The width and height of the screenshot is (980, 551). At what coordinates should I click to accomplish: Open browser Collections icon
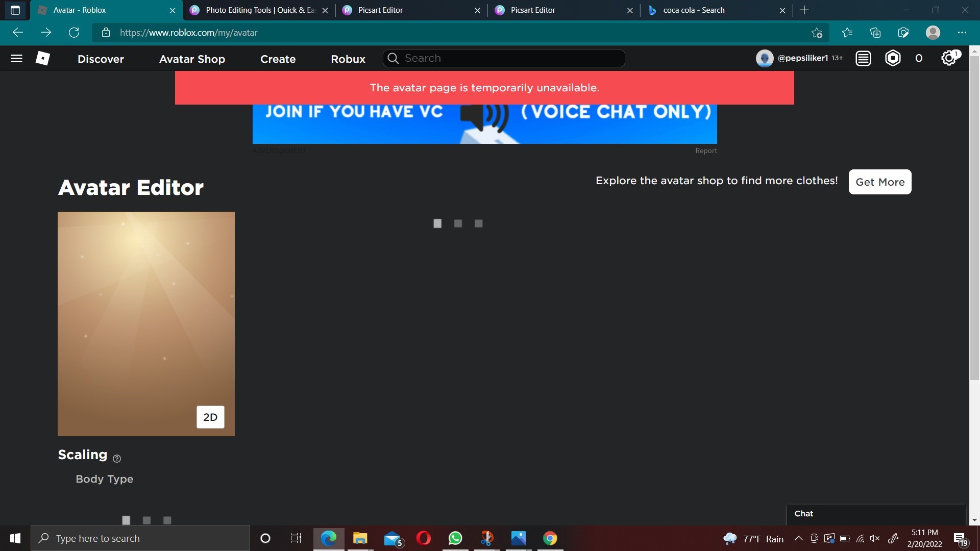point(875,33)
